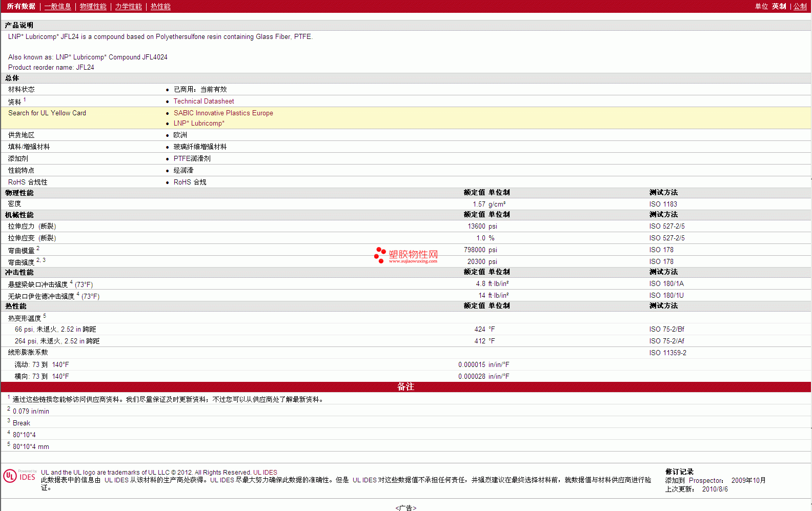Click the 产品说明 section header
This screenshot has height=511, width=812.
click(19, 25)
